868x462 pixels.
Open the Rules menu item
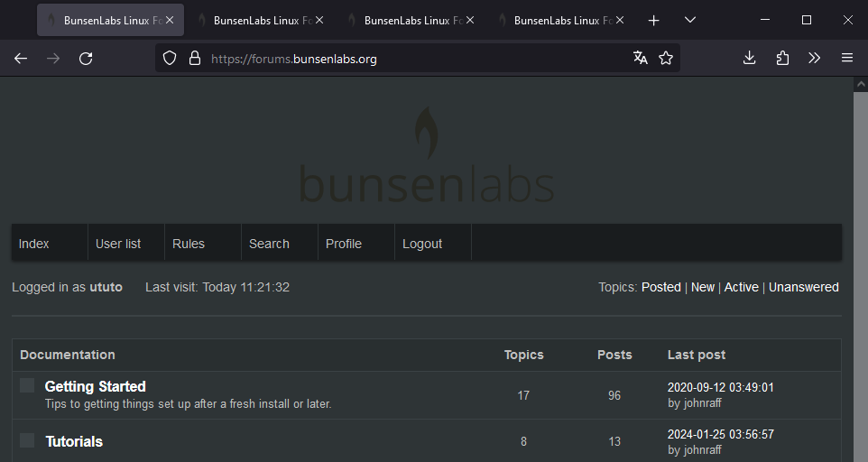click(189, 244)
